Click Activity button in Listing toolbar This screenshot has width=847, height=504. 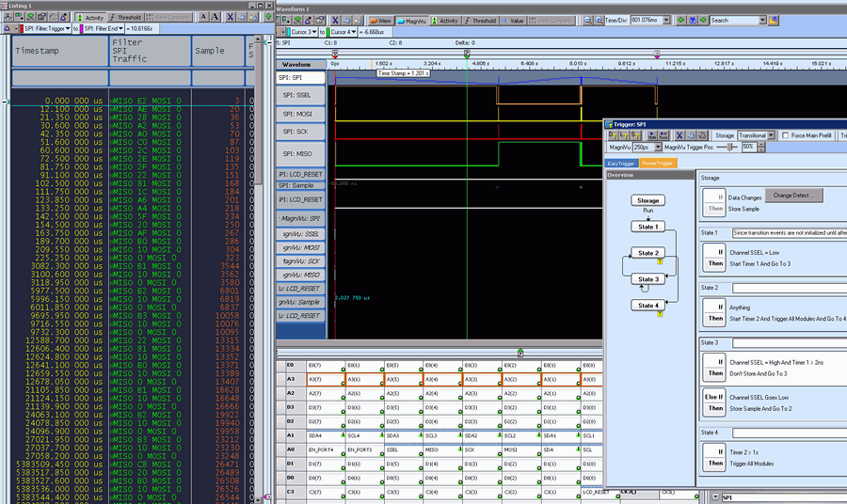90,17
